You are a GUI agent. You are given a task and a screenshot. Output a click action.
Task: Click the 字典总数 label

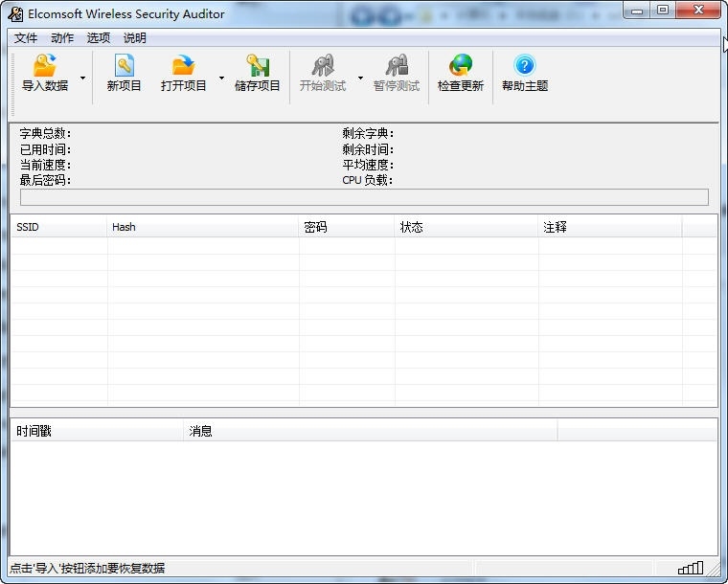coord(45,134)
